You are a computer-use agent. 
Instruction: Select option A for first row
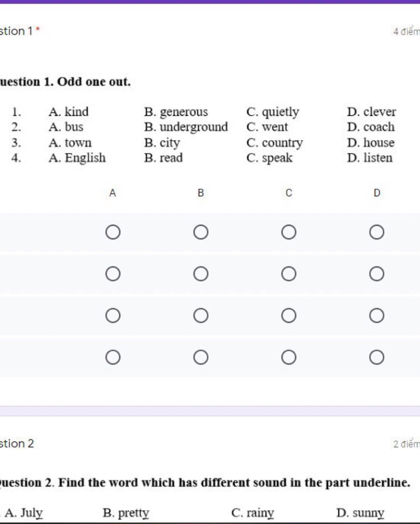(x=113, y=232)
